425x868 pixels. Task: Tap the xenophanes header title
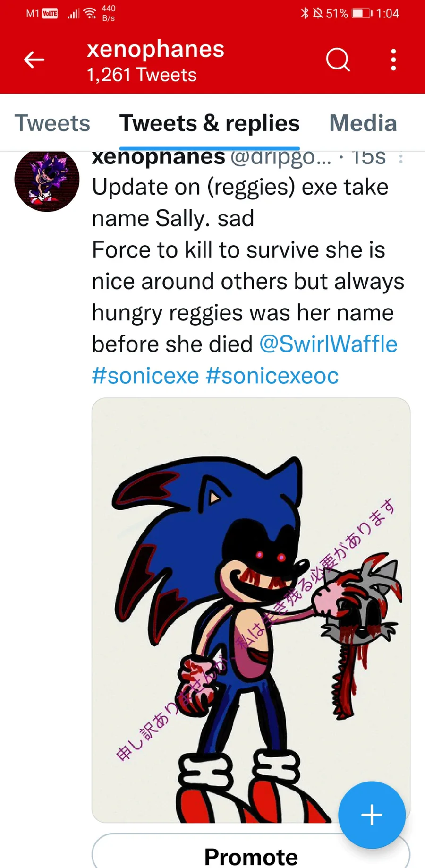pyautogui.click(x=155, y=50)
